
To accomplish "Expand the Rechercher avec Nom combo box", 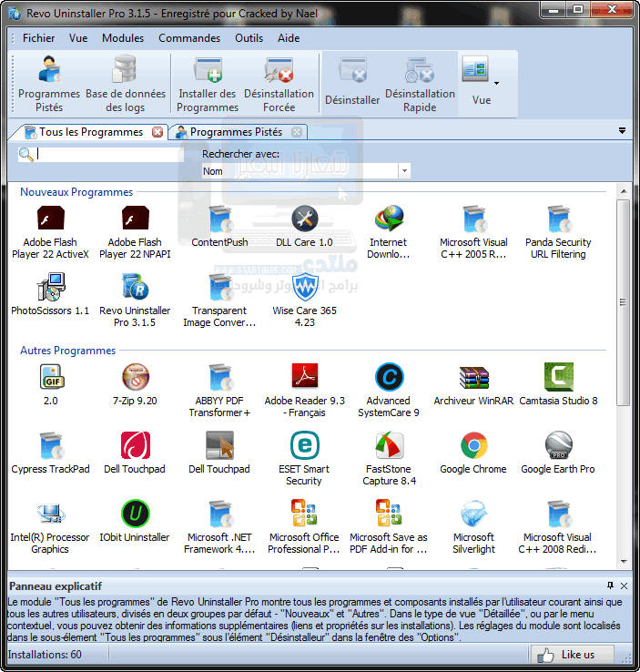I will 404,171.
